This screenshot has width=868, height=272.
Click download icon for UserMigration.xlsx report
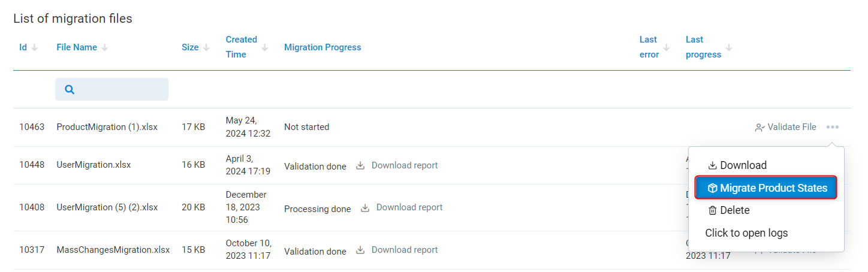[x=360, y=166]
